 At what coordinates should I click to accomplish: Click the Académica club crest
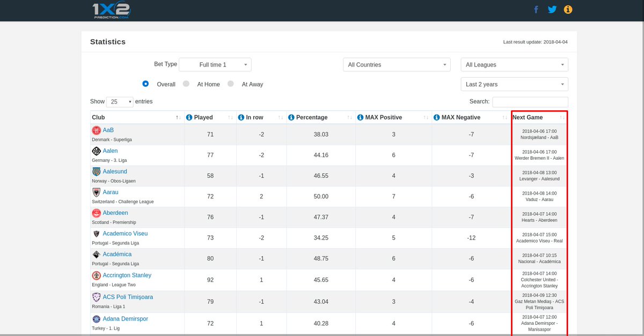tap(97, 255)
